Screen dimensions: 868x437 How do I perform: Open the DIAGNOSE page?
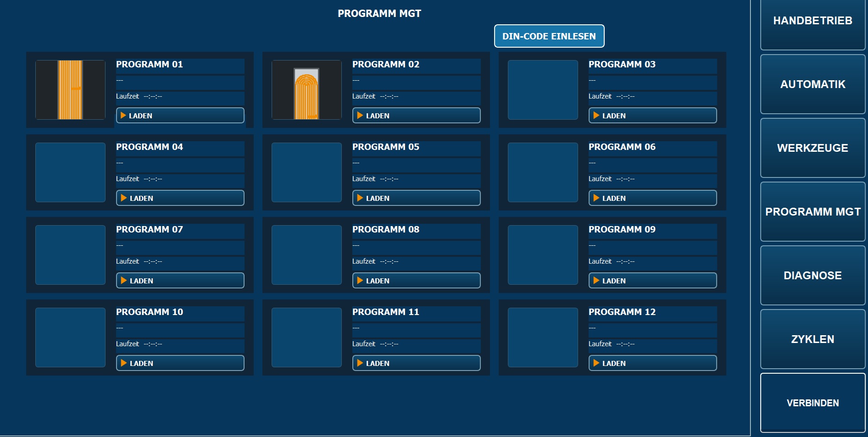pyautogui.click(x=812, y=276)
